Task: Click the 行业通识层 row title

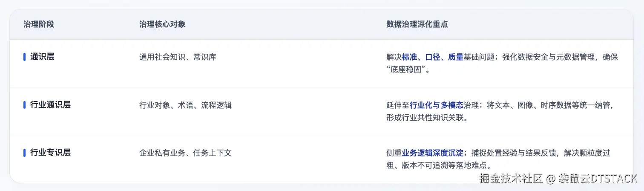Action: coord(50,105)
